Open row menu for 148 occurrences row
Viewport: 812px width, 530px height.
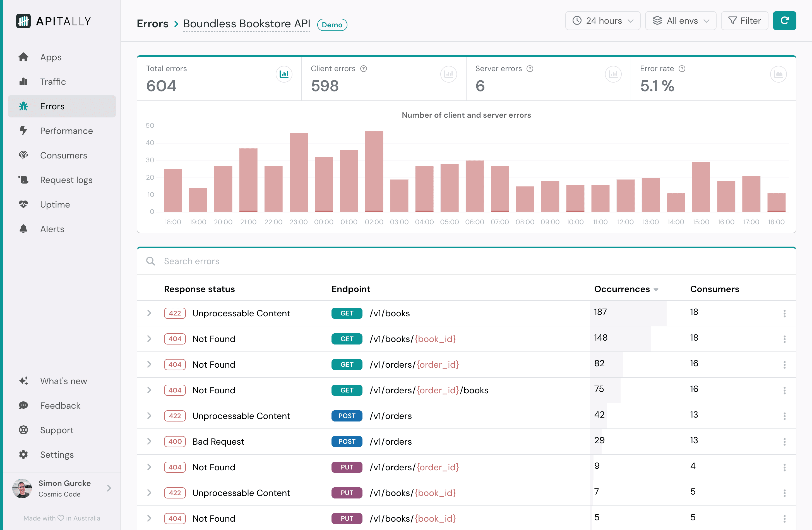(x=784, y=339)
